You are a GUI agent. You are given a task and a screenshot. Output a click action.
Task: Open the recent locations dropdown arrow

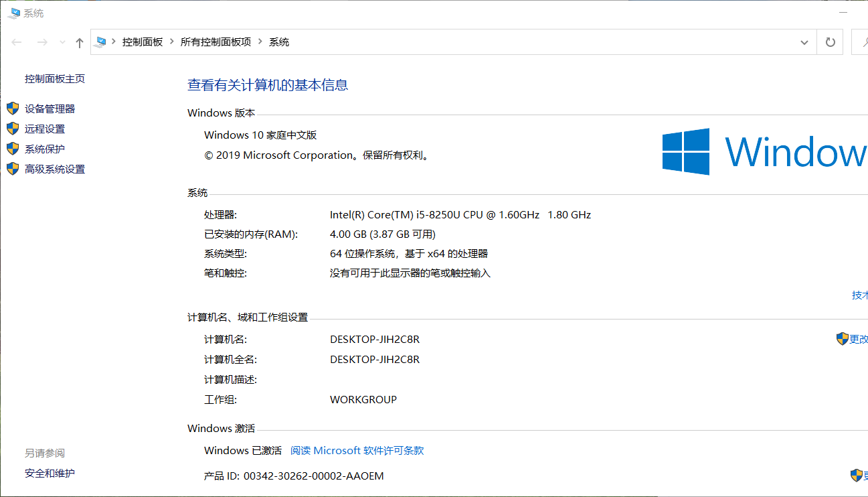point(63,42)
